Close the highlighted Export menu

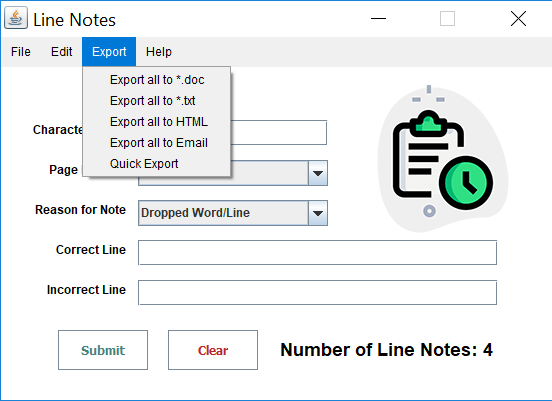[x=109, y=52]
